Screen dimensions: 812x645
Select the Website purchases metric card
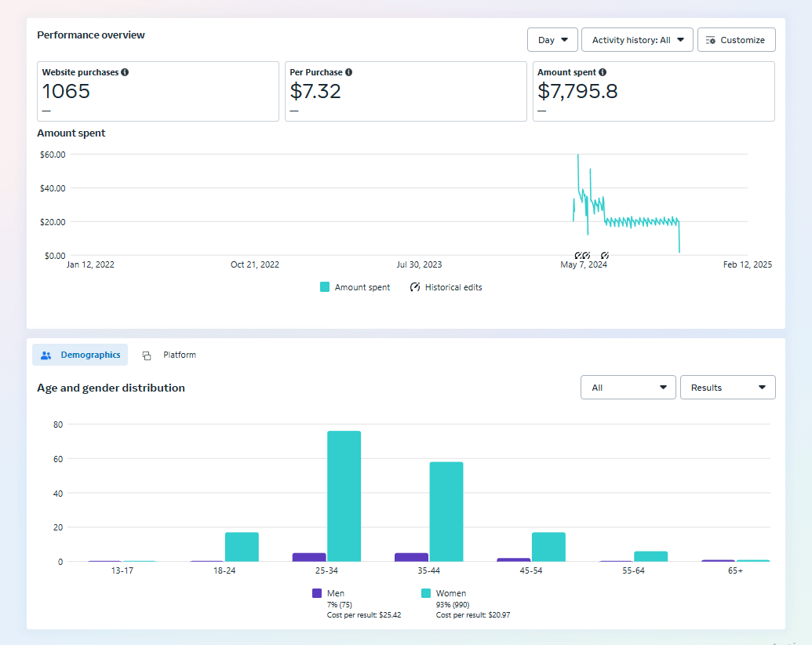click(158, 91)
